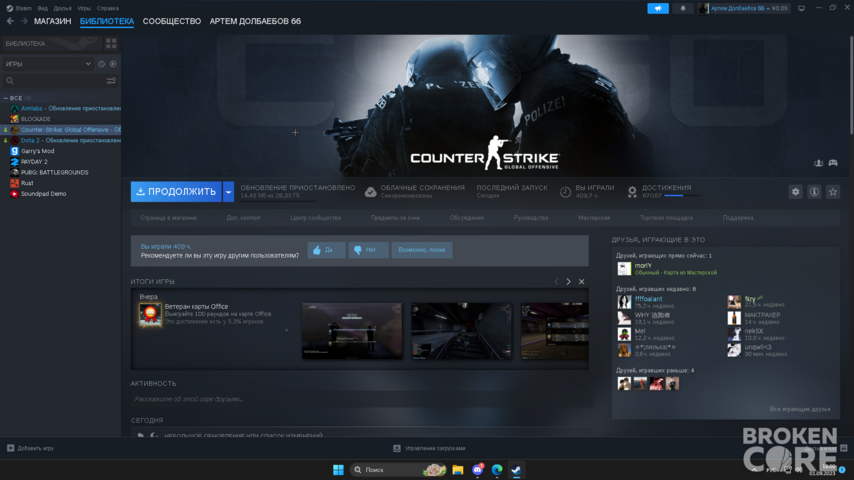854x480 pixels.
Task: Open the Add game plus icon
Action: point(10,448)
